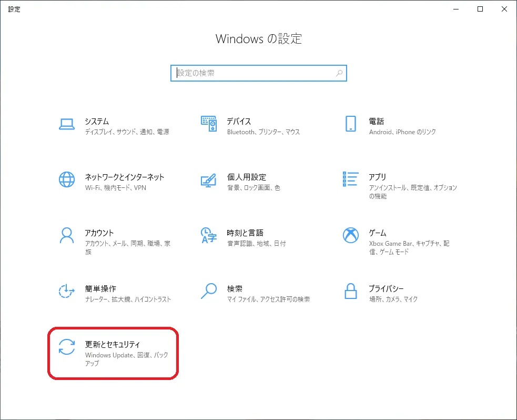
Task: Click the description Xbox Game Bar、キャプチャ
Action: tap(409, 247)
